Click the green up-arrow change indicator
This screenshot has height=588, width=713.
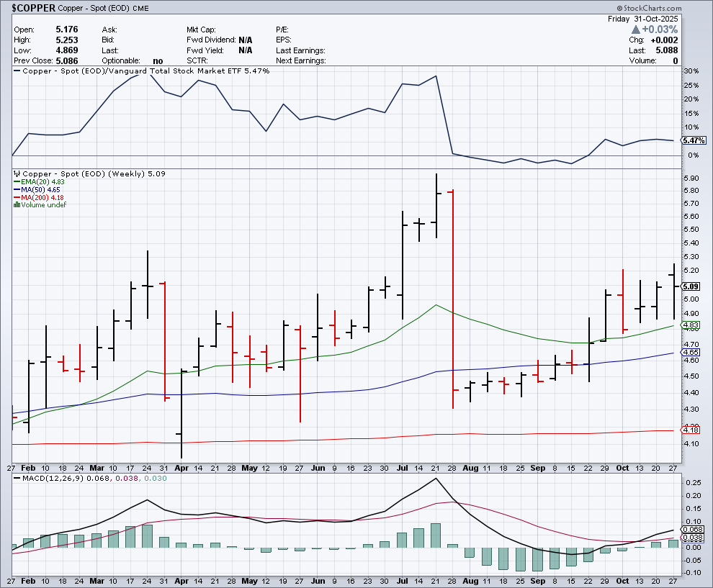point(636,30)
